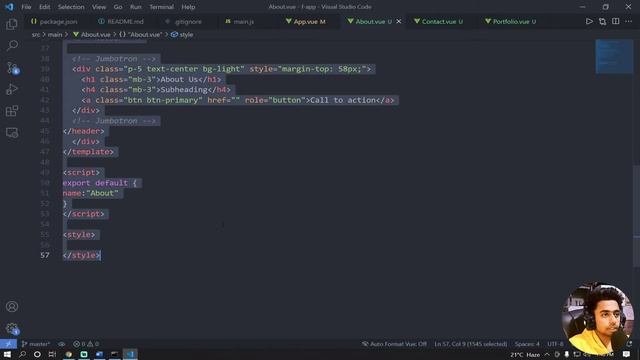Click the 21°C Haze weather widget

[x=525, y=355]
